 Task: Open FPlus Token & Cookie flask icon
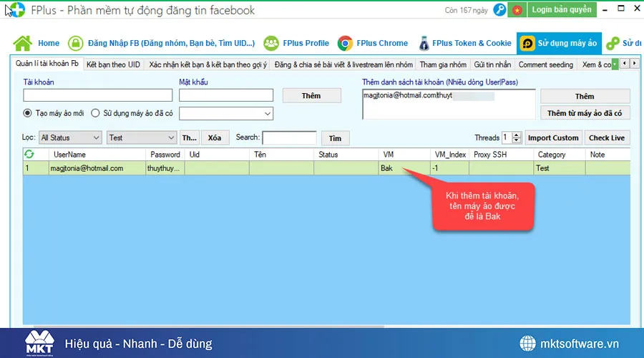tap(425, 43)
